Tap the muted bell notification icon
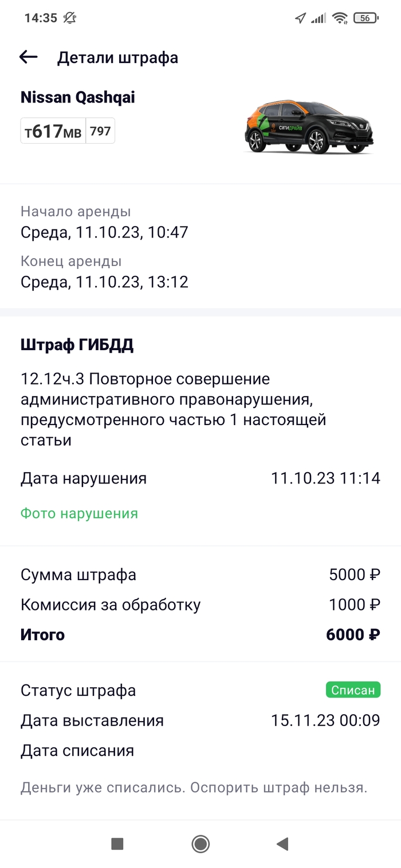Image resolution: width=401 pixels, height=868 pixels. point(70,18)
